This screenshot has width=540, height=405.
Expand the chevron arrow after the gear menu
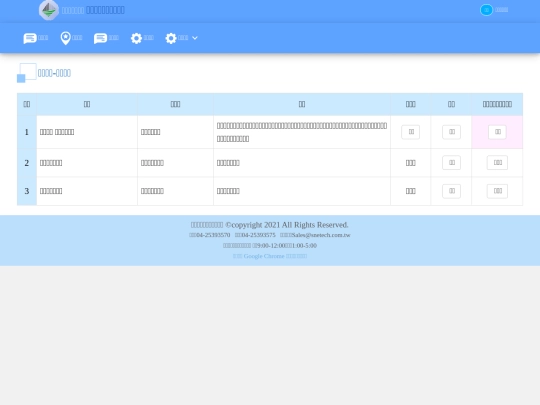tap(195, 38)
